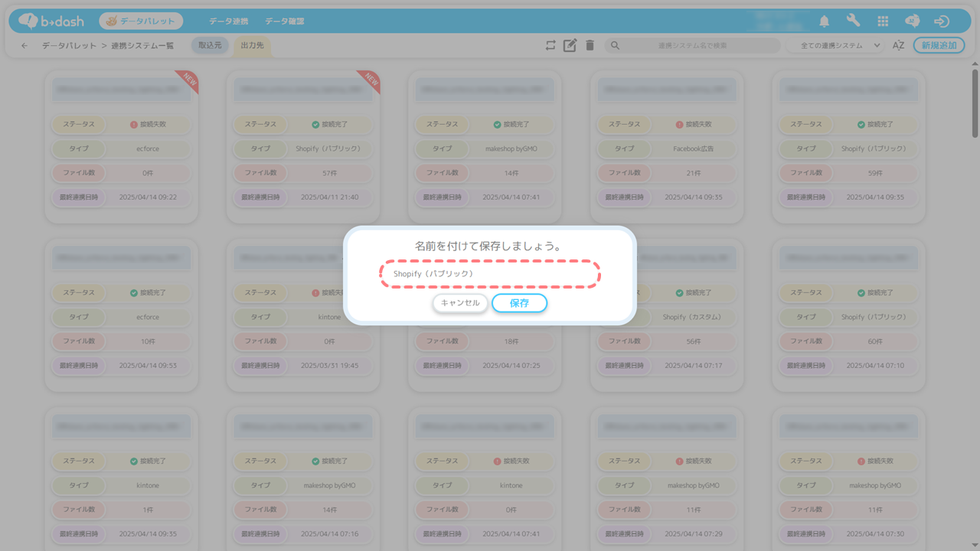Click date 2025/04/14 07:30
Viewport: 980px width, 551px height.
point(875,534)
